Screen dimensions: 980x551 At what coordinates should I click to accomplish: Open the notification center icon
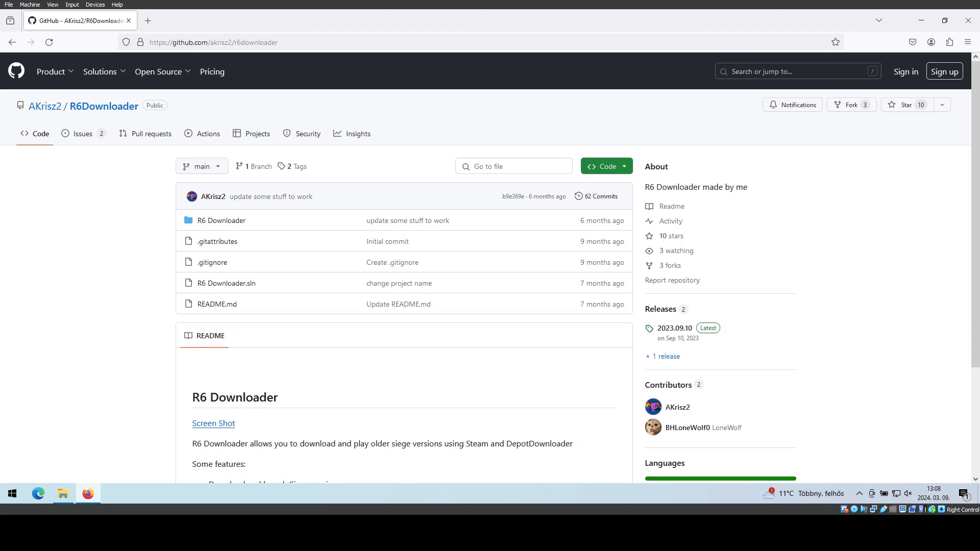(964, 494)
